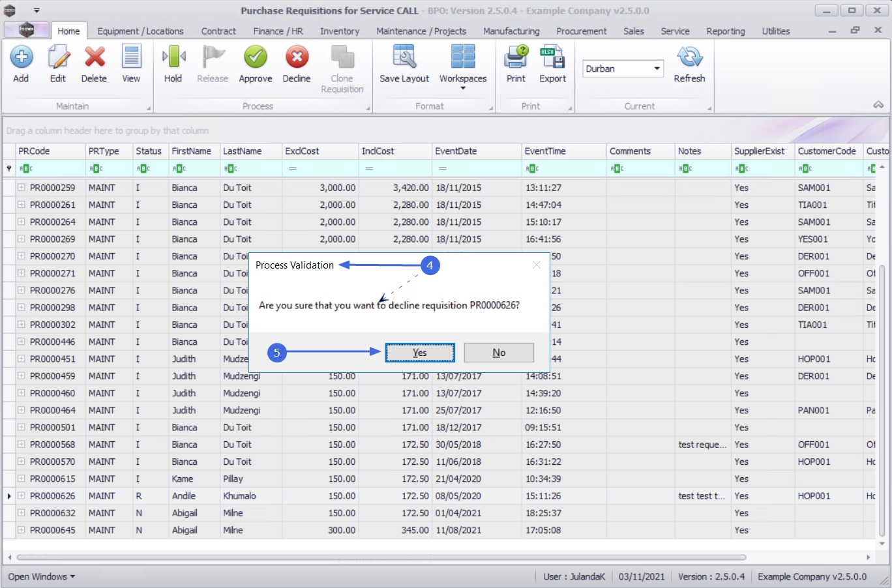Select the Edit pencil icon
The width and height of the screenshot is (892, 588).
point(58,57)
